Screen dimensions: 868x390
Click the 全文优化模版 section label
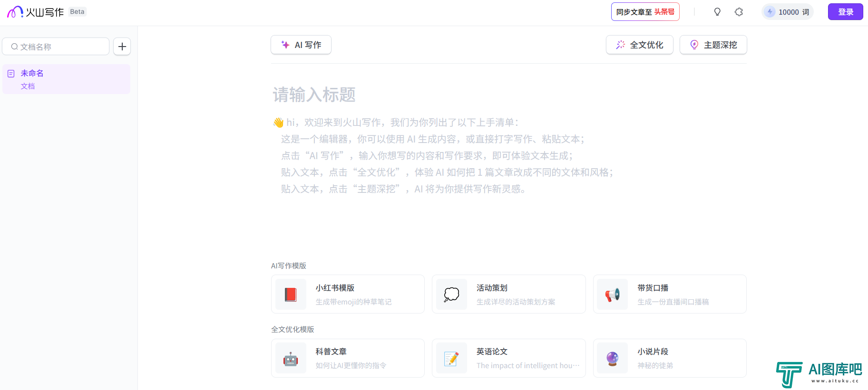(x=293, y=329)
